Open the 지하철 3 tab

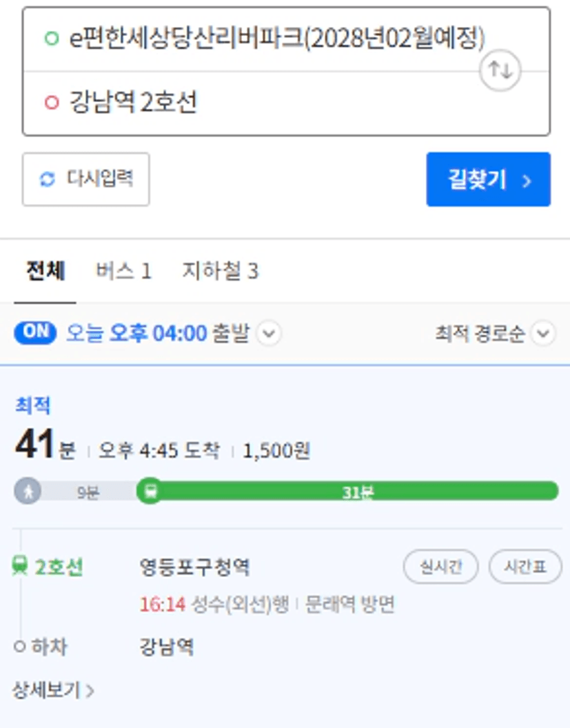[x=220, y=271]
